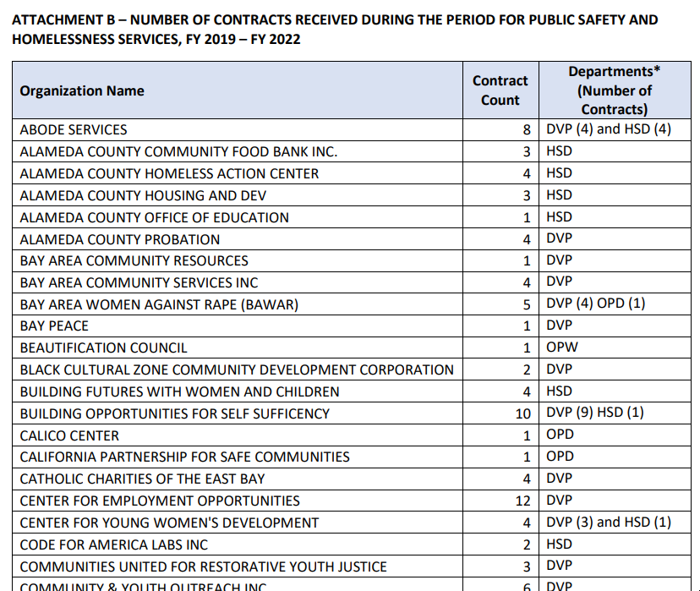Click 'ALAMEDA COUNTY PROBATION' entry
Image resolution: width=700 pixels, height=591 pixels.
[120, 239]
